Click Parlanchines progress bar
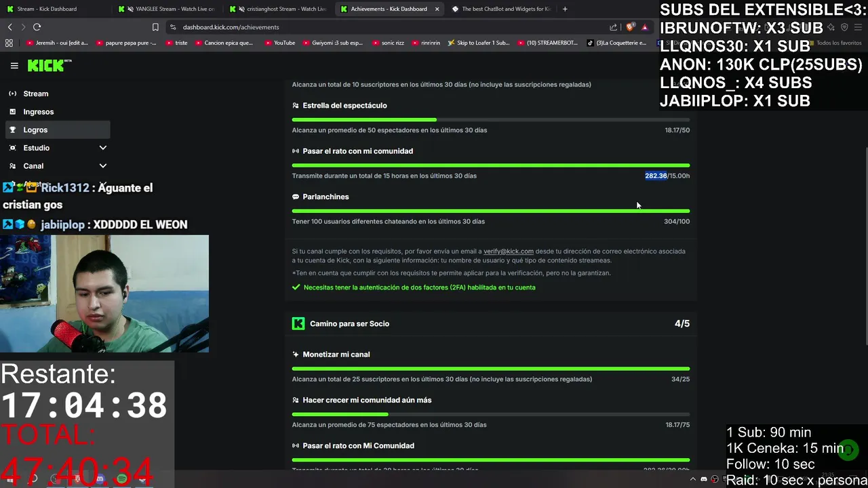This screenshot has width=868, height=488. point(491,211)
